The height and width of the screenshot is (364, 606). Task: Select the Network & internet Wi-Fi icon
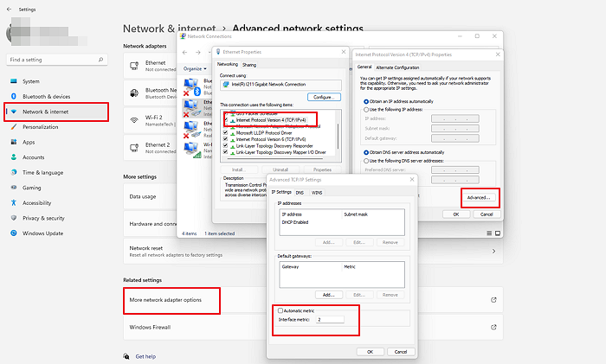(14, 112)
